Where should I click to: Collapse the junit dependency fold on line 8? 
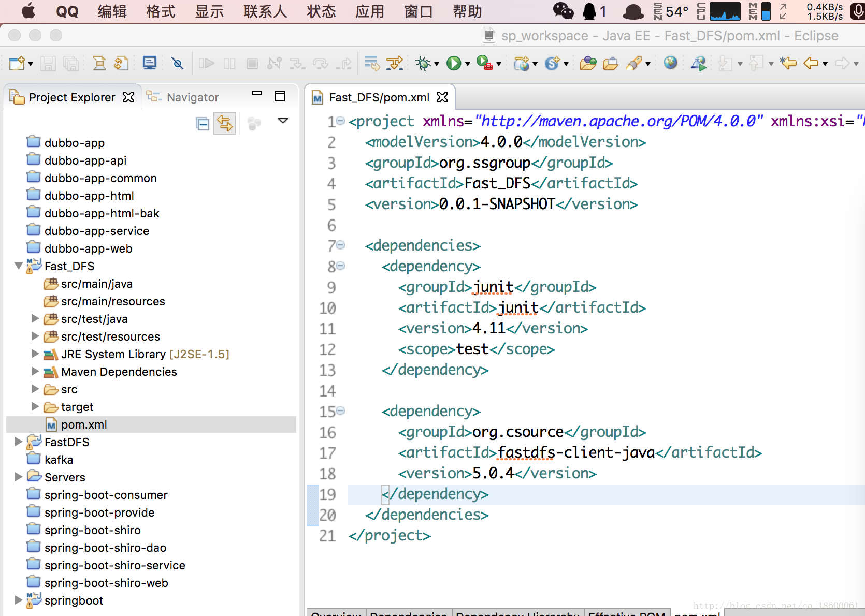[340, 266]
